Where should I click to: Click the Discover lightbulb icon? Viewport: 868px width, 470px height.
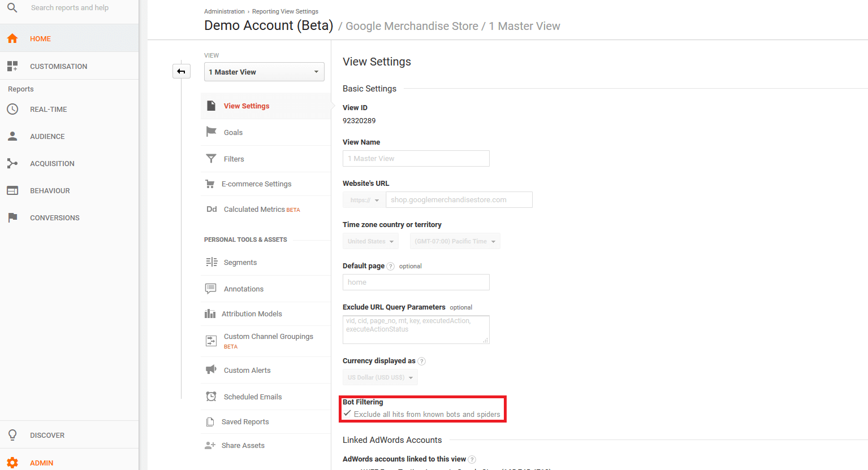[12, 435]
